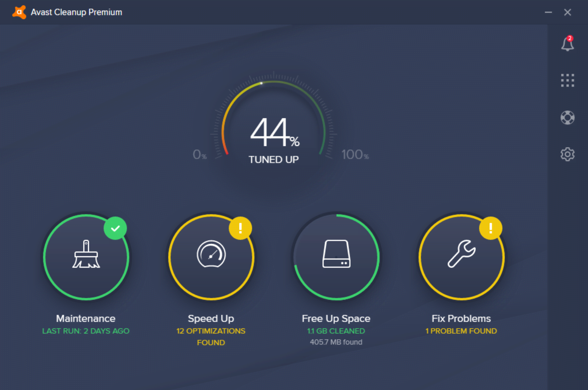Viewport: 588px width, 390px height.
Task: Click "LAST RUN: 2 DAYS AGO" status
Action: click(86, 331)
